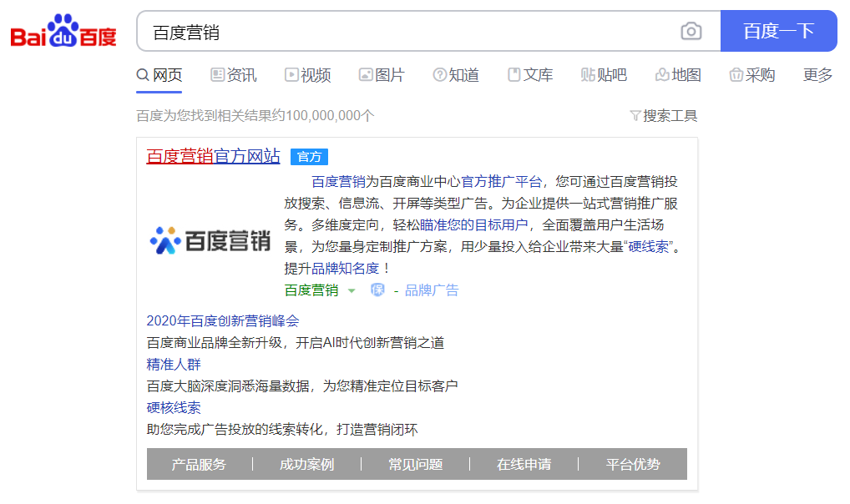Click 瞄准您的目标用户 link text
This screenshot has width=850, height=504.
tap(473, 225)
